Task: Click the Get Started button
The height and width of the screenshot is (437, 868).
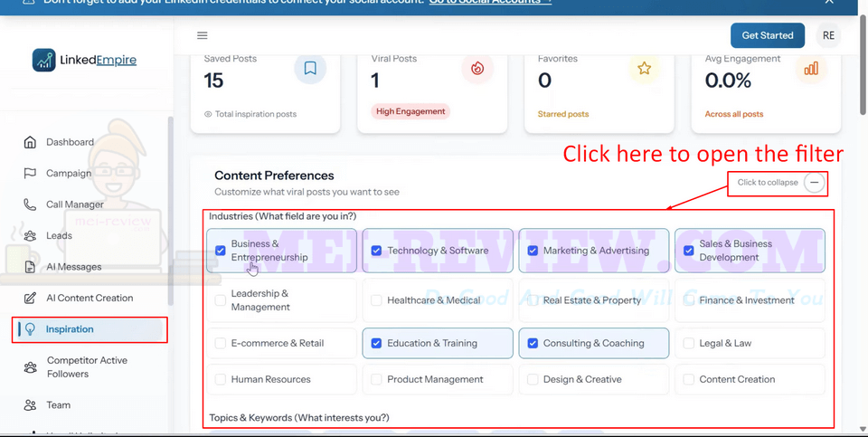Action: pyautogui.click(x=768, y=35)
